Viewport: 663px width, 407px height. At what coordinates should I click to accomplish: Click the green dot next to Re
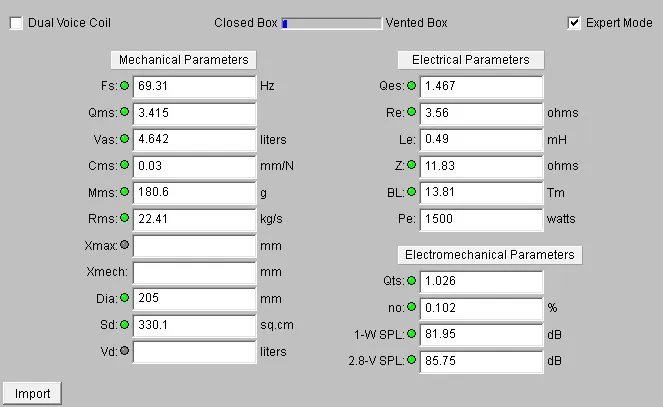click(412, 112)
